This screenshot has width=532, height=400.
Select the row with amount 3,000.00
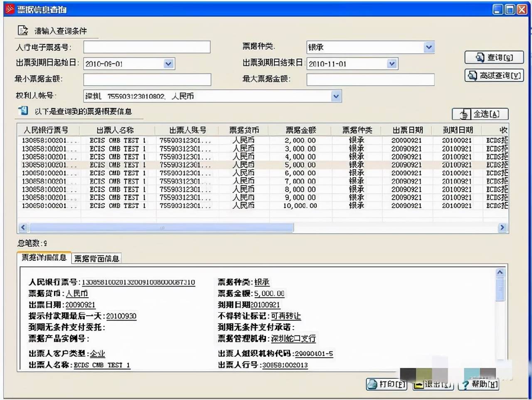click(x=263, y=148)
